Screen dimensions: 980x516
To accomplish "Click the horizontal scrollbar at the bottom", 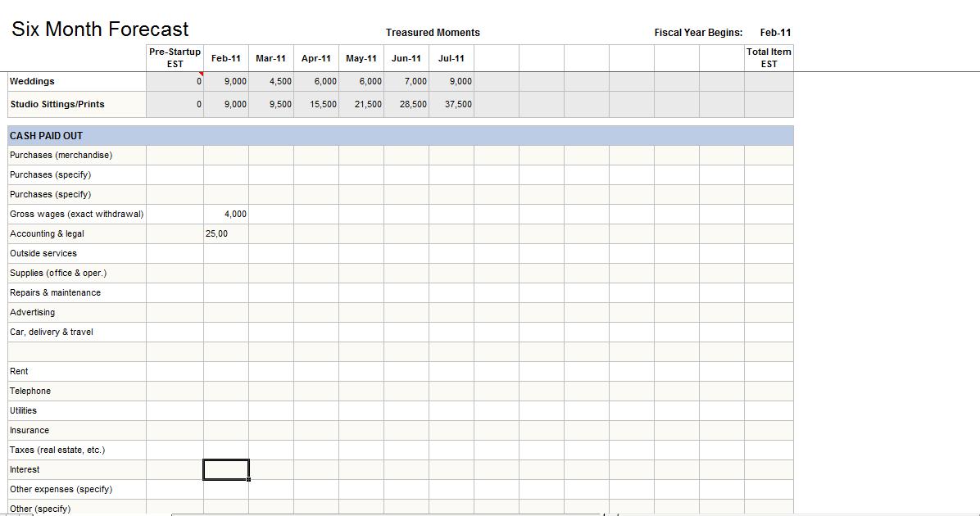I will coord(385,513).
